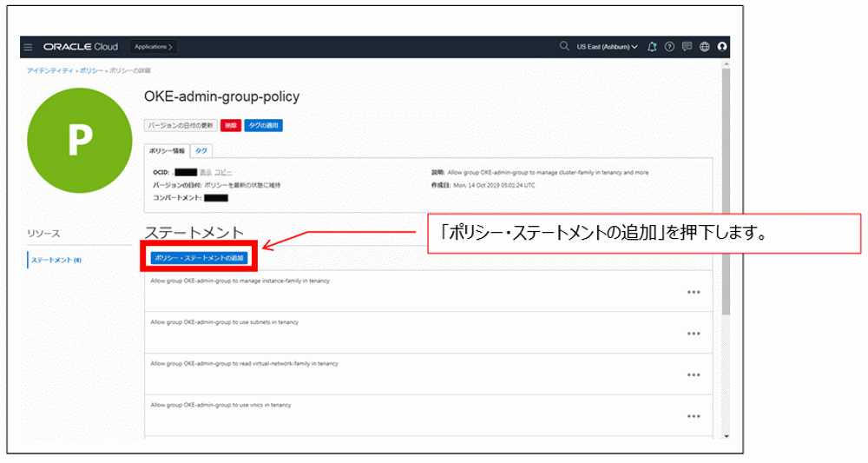The height and width of the screenshot is (463, 868).
Task: Click the red 削除 button
Action: [231, 126]
